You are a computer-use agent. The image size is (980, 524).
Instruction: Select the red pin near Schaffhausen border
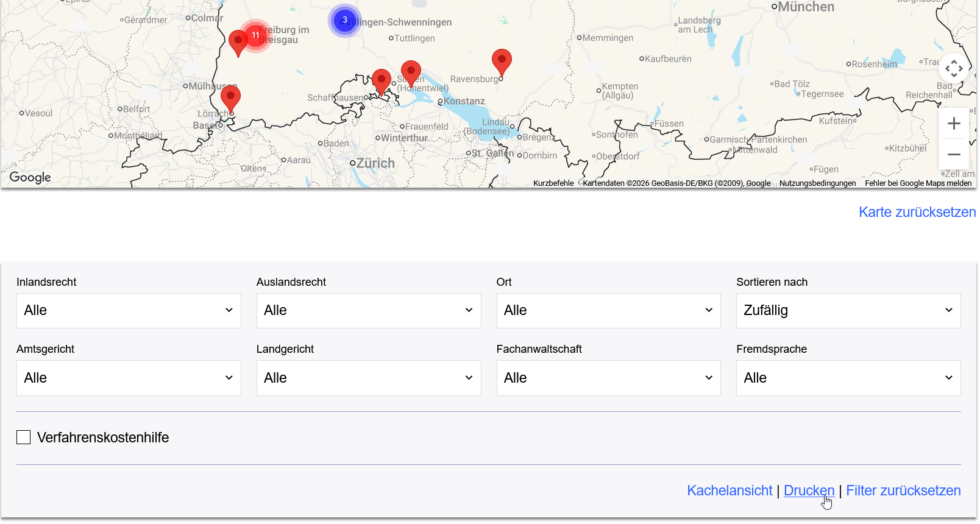382,82
